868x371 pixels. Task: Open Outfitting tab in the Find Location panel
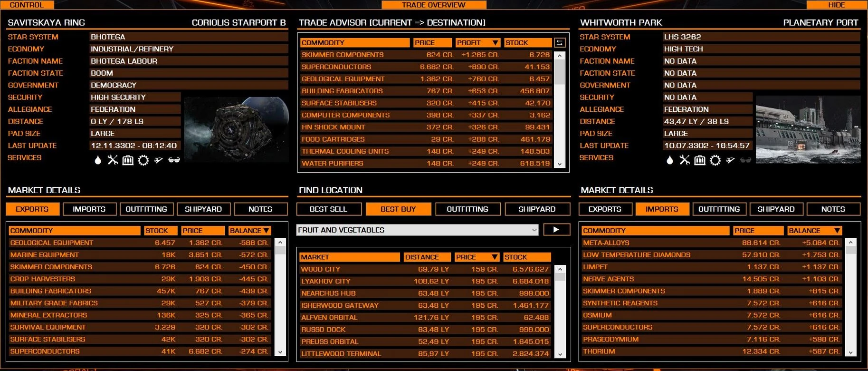tap(467, 209)
